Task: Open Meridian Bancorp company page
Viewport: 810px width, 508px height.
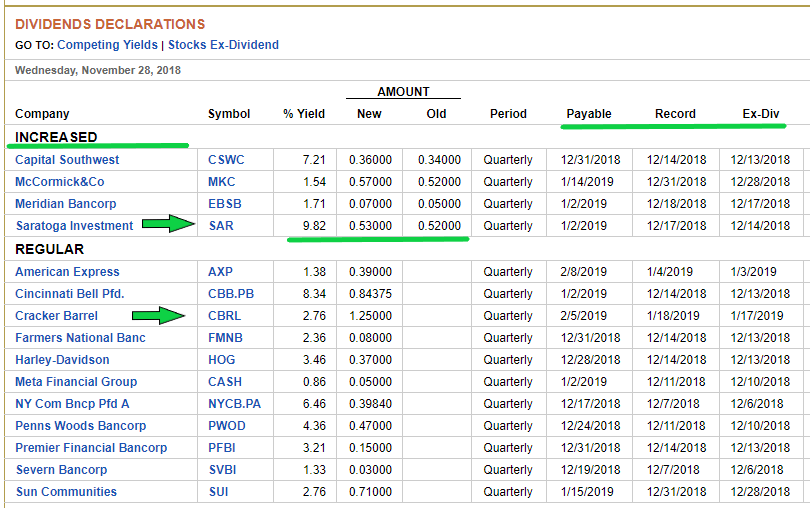Action: point(65,204)
